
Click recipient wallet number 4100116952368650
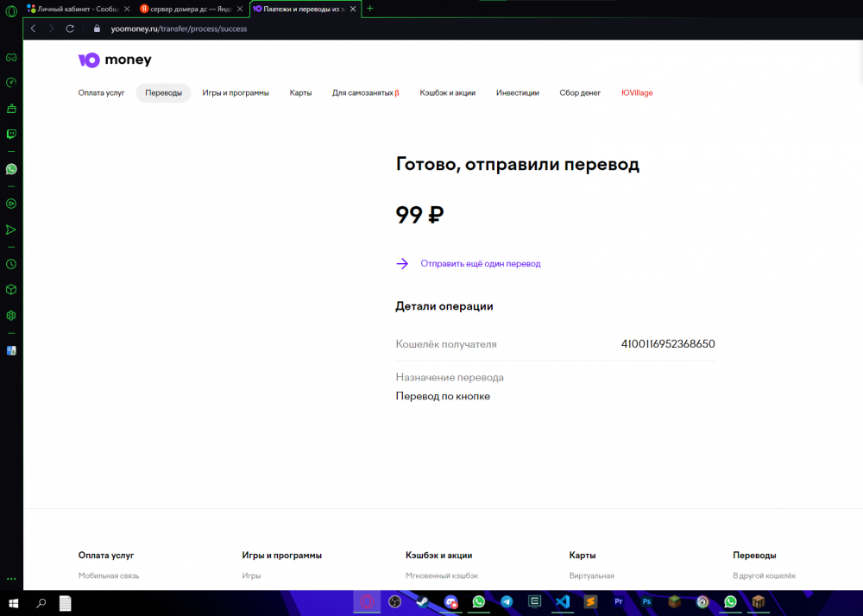[668, 343]
